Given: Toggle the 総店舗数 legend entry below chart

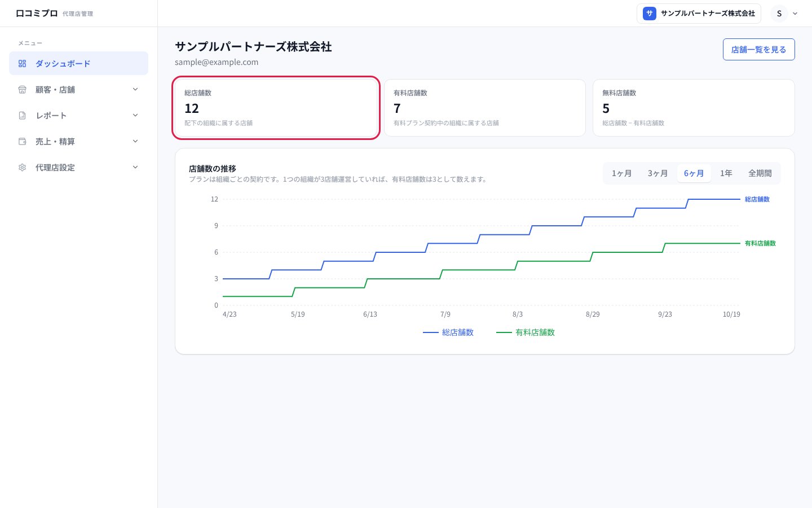Looking at the screenshot, I should coord(448,332).
